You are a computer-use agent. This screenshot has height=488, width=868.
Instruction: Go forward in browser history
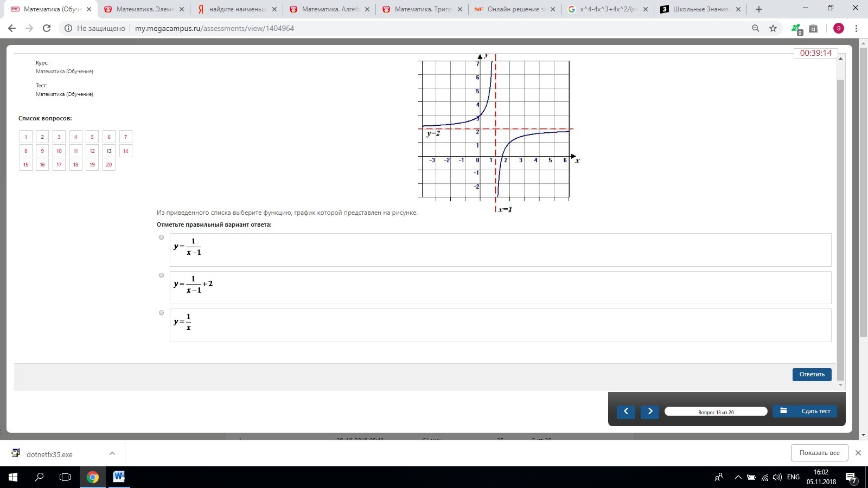[x=29, y=28]
